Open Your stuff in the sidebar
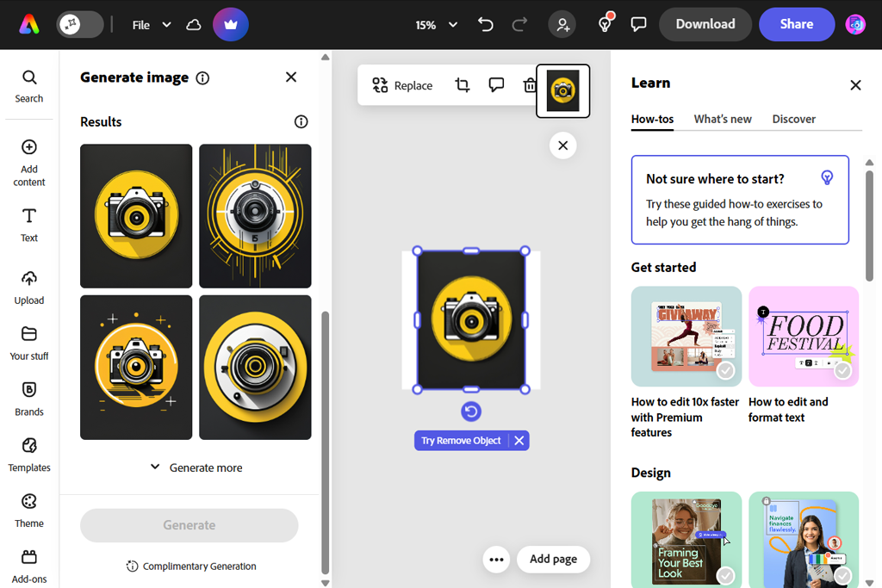 tap(29, 343)
